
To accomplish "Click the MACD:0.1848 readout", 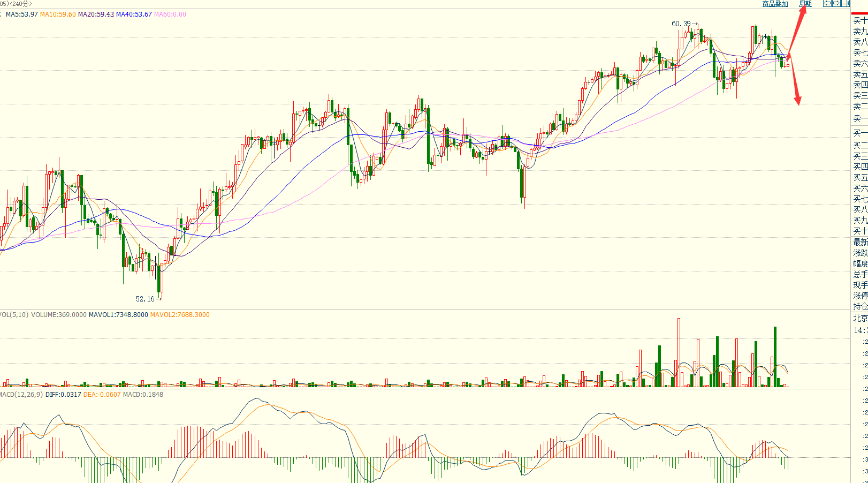I will coord(143,395).
